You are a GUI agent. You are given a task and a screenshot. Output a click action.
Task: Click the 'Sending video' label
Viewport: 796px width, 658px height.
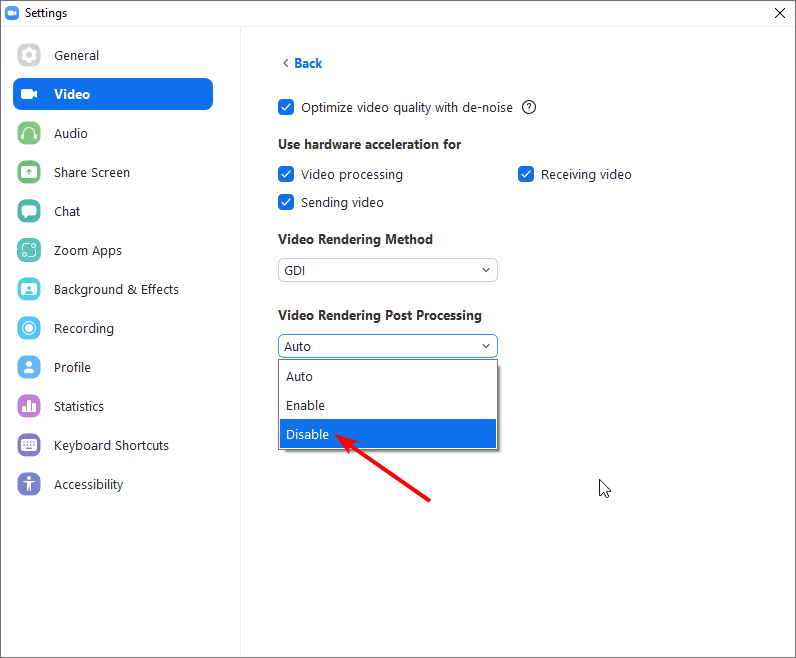click(342, 203)
